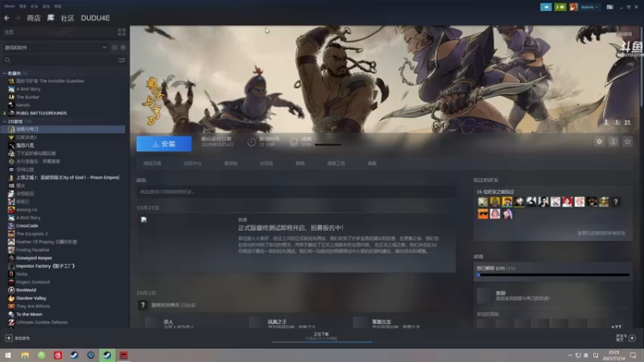The image size is (644, 362).
Task: Go forward with the right arrow
Action: 18,18
